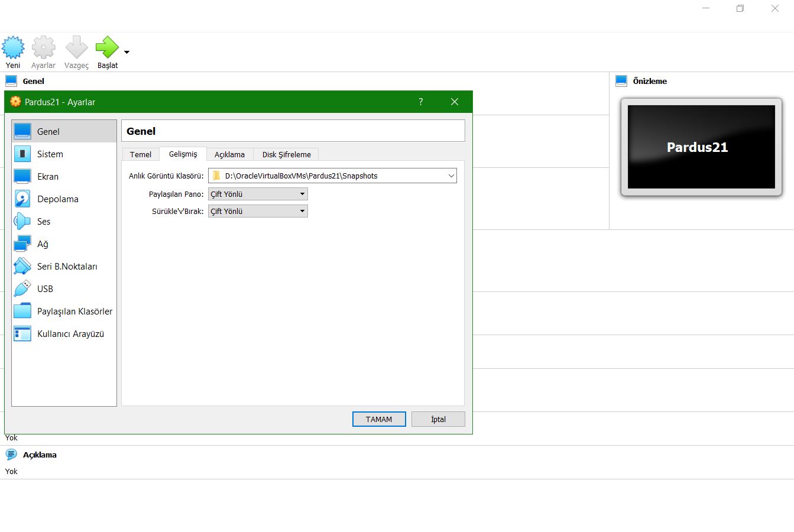
Task: Click the snapshot folder path field
Action: 332,176
